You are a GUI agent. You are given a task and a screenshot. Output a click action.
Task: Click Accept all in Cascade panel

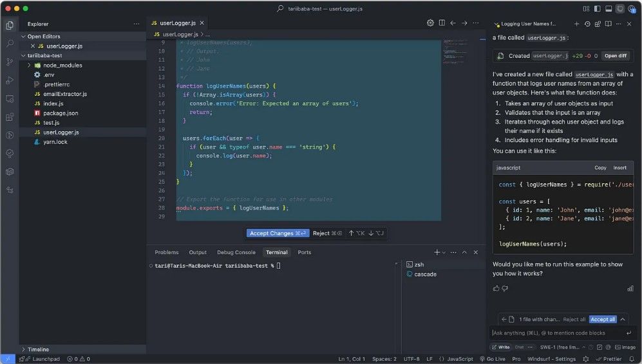coord(603,320)
